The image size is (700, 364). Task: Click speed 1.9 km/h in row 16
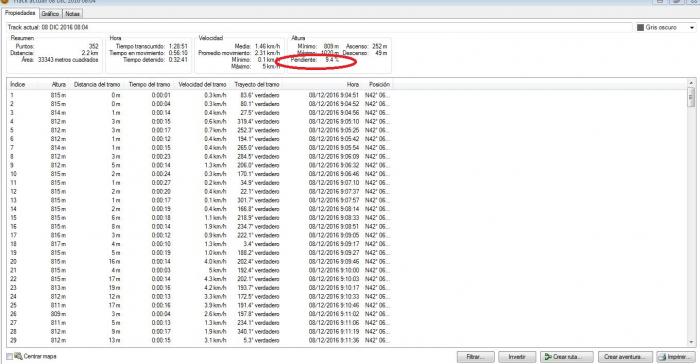point(215,226)
